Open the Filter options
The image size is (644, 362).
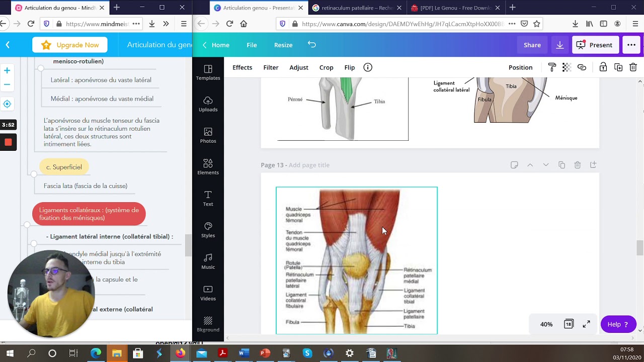(271, 67)
